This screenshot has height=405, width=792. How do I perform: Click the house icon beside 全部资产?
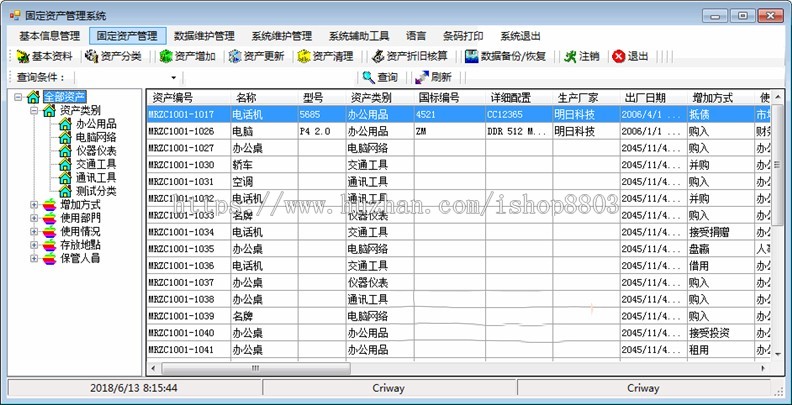33,96
